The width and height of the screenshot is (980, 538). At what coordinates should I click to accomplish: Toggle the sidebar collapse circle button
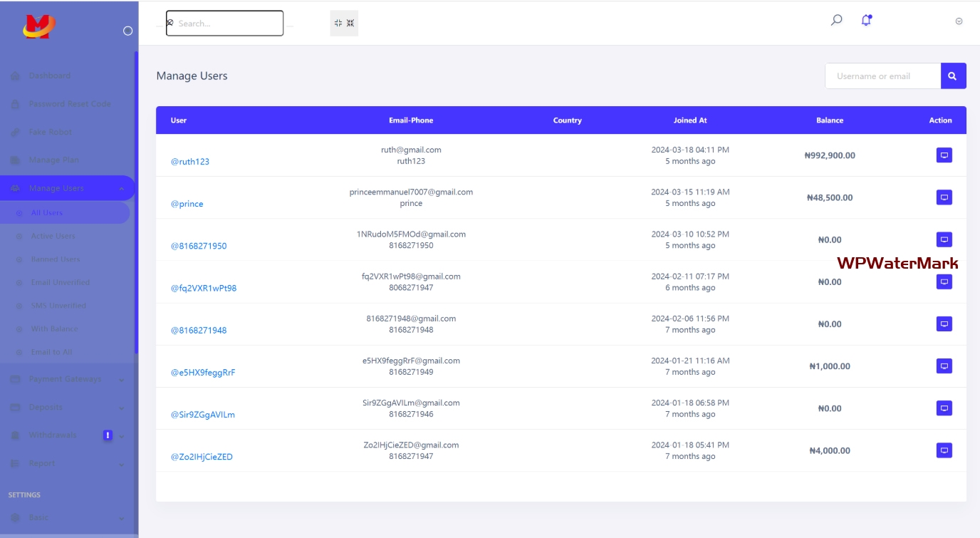128,31
